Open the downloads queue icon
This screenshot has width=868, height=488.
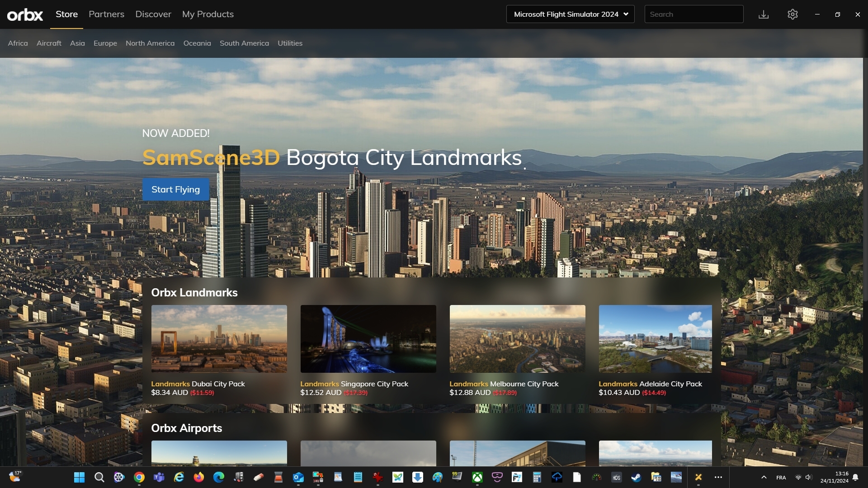[764, 14]
